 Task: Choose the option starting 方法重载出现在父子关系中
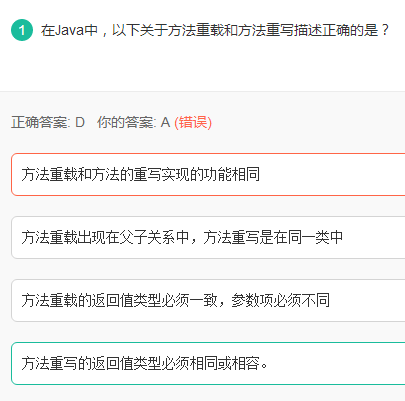pos(208,237)
